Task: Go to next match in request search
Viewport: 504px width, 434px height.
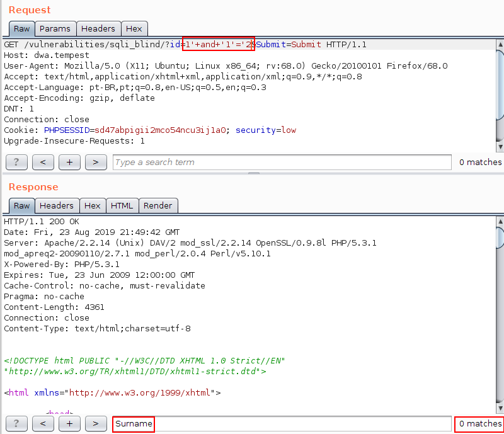Action: (x=96, y=163)
